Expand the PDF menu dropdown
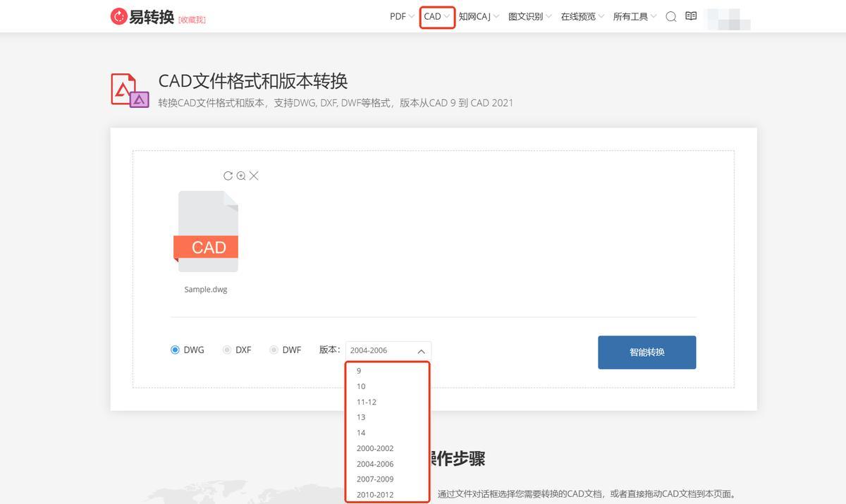The width and height of the screenshot is (846, 504). 402,16
